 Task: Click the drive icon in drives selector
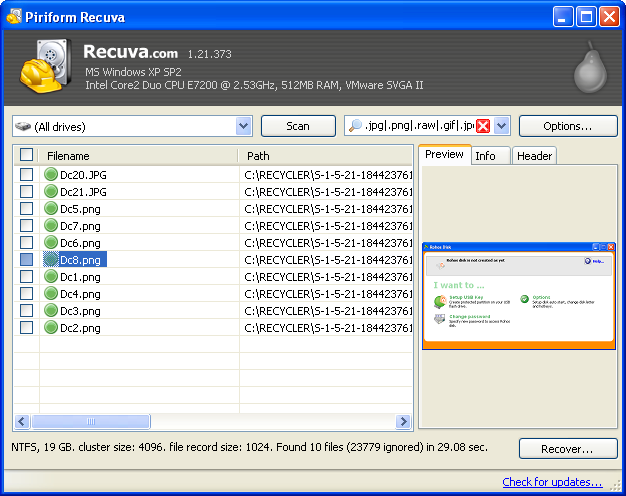23,126
